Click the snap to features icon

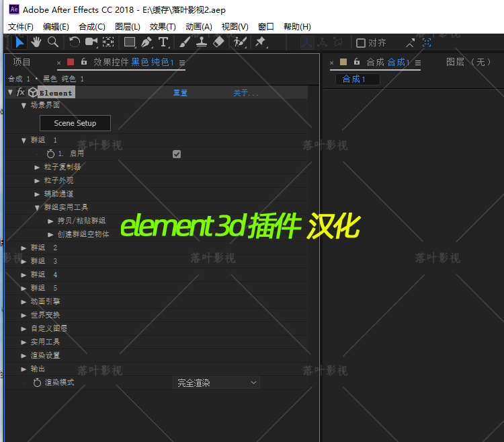(427, 42)
